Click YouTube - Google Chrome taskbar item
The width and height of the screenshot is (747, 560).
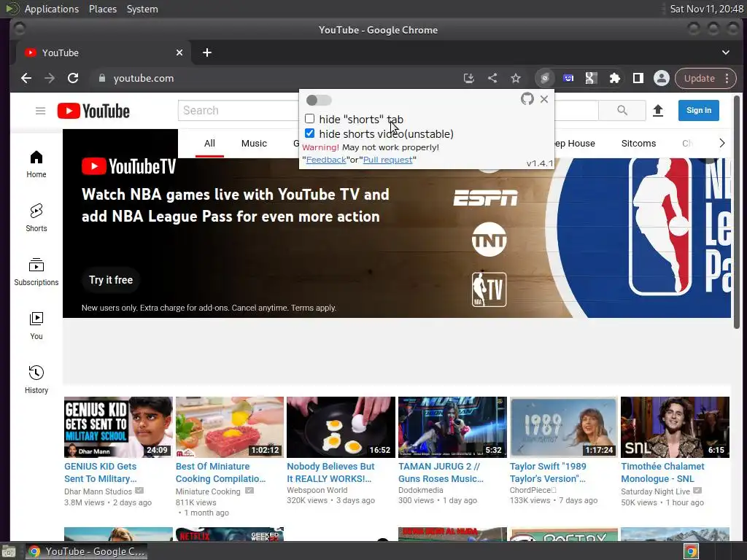[x=86, y=551]
